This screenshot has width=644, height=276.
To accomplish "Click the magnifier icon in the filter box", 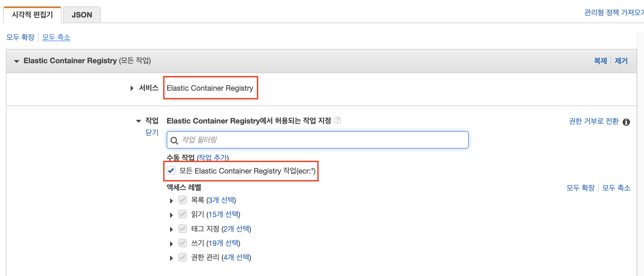I will pyautogui.click(x=174, y=140).
